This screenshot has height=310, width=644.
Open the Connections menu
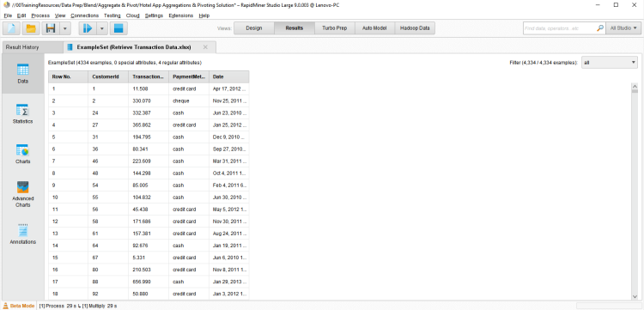(x=85, y=15)
